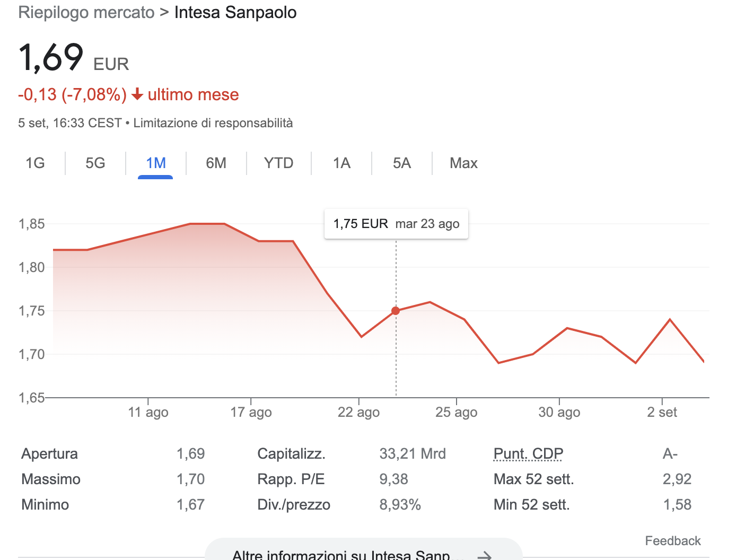Image resolution: width=736 pixels, height=560 pixels.
Task: Click the 33,21 Mrd value
Action: coord(413,454)
